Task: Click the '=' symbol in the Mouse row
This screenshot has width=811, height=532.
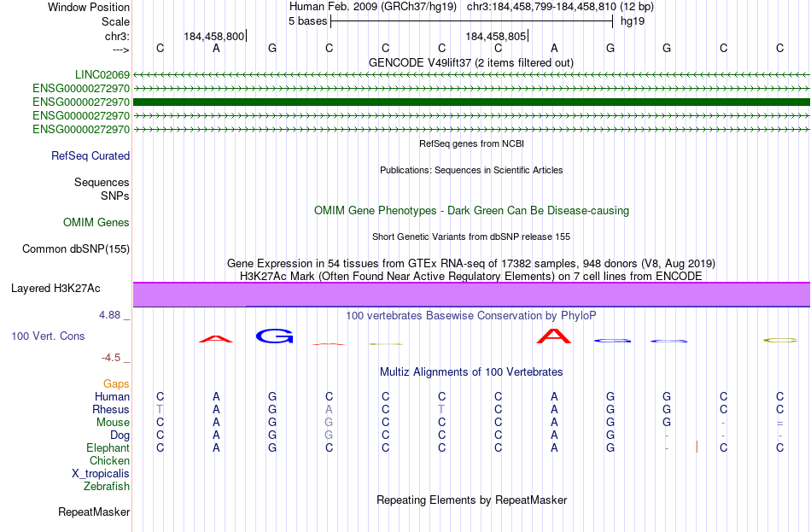Action: (x=780, y=423)
